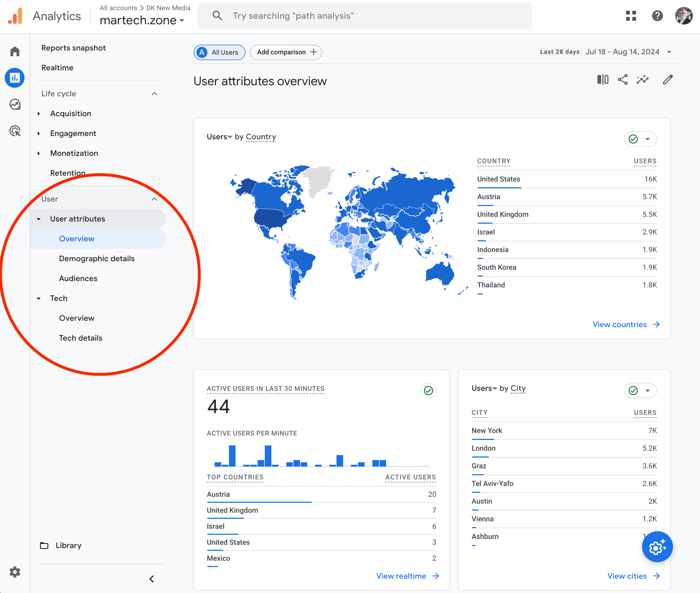This screenshot has height=593, width=700.
Task: Collapse the Life cycle section
Action: [x=154, y=94]
